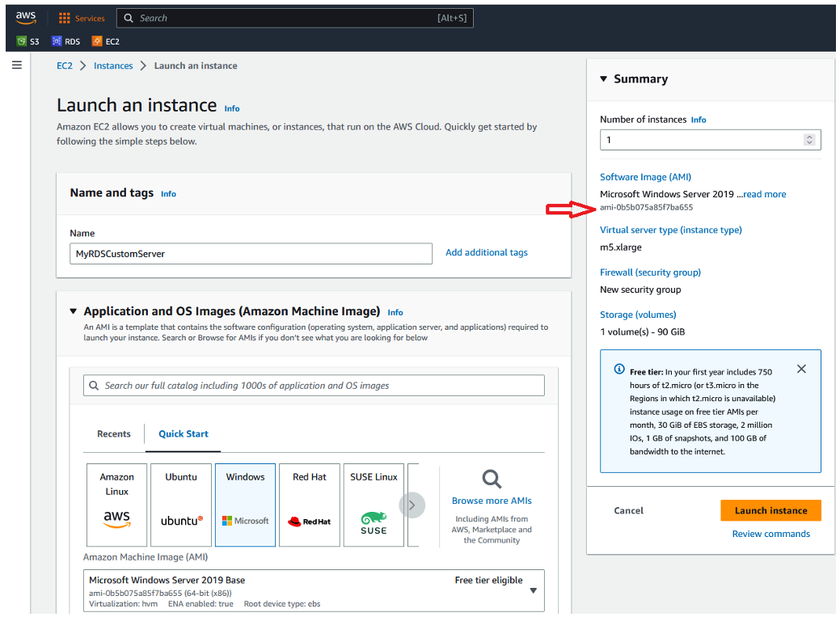The width and height of the screenshot is (840, 617).
Task: Click the Instances breadcrumb link
Action: click(113, 66)
